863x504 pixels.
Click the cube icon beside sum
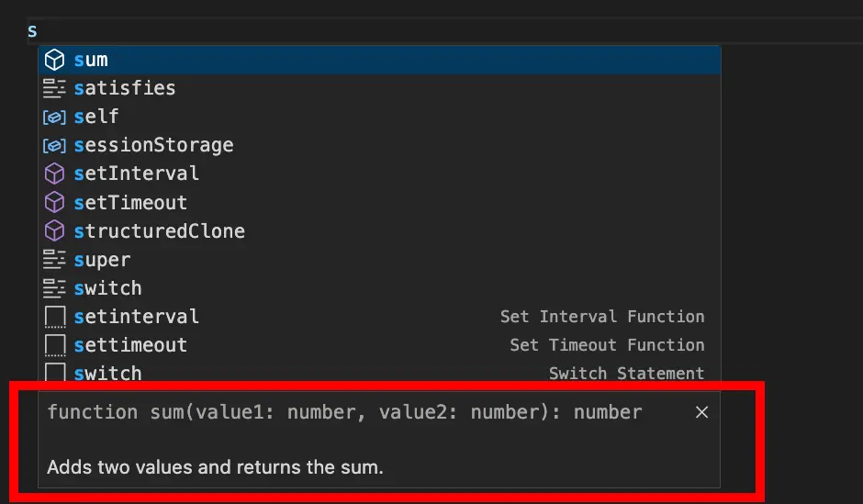pyautogui.click(x=54, y=61)
